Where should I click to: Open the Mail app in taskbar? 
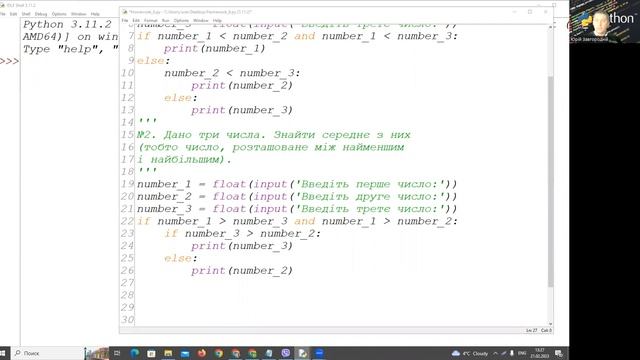185,353
